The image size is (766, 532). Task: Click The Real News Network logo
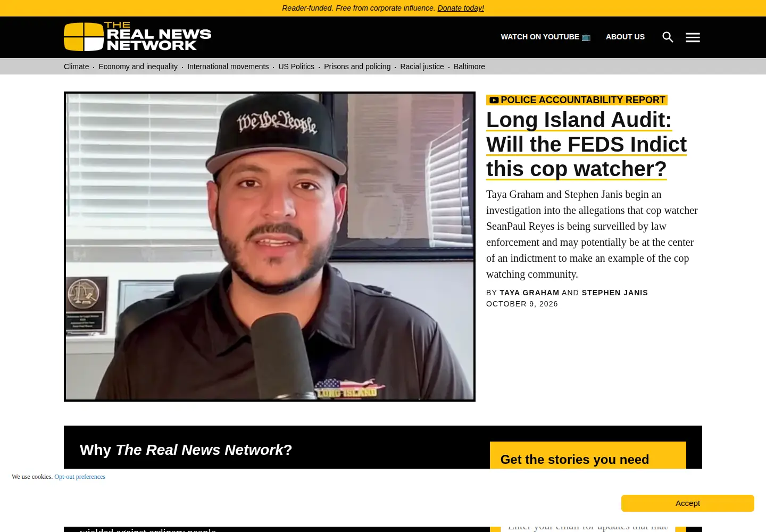[138, 37]
